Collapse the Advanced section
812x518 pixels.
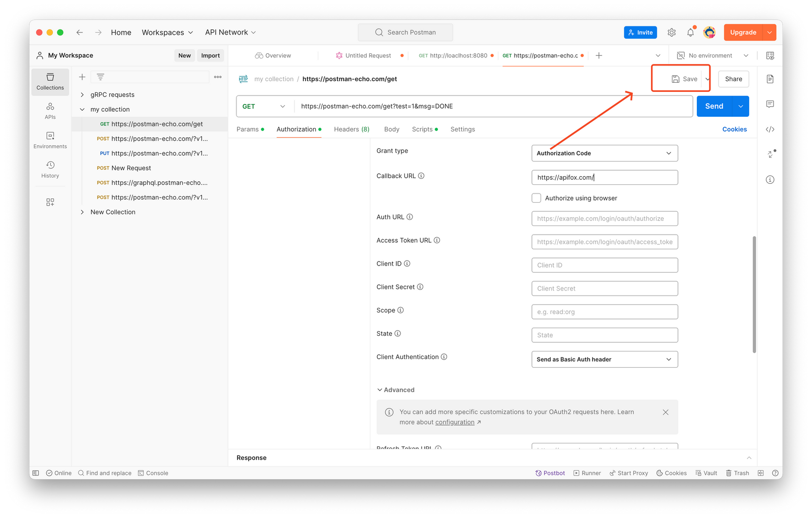(x=395, y=390)
